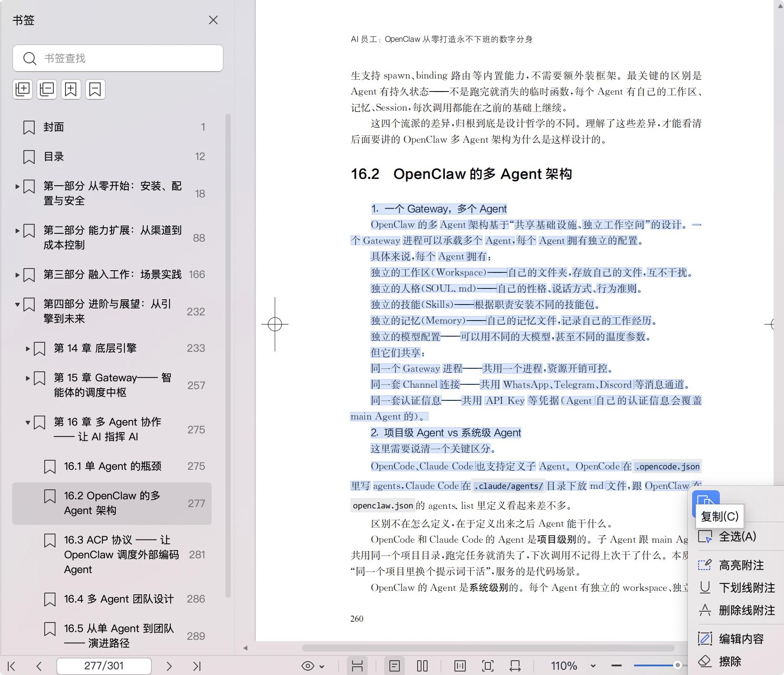Fit page width icon
The image size is (784, 675).
pos(516,666)
